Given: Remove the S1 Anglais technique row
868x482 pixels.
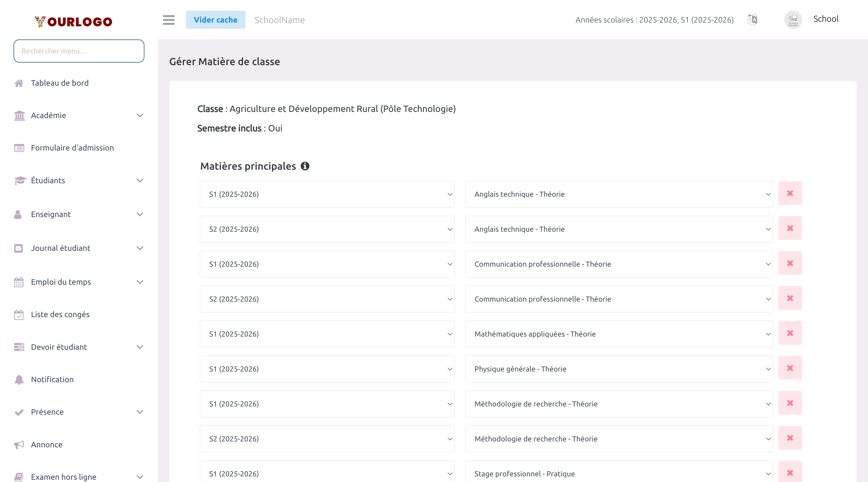Looking at the screenshot, I should coord(790,193).
